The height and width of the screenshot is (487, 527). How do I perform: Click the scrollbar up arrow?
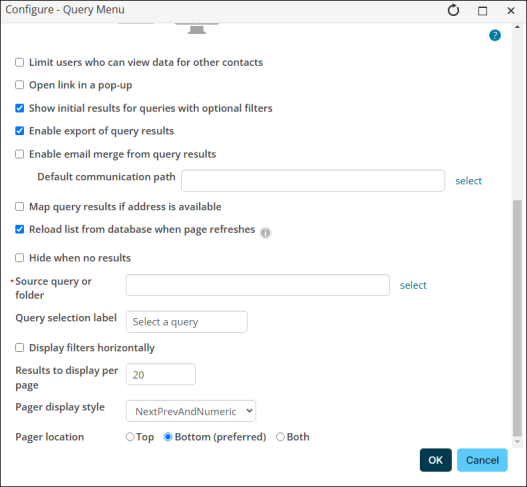[518, 27]
